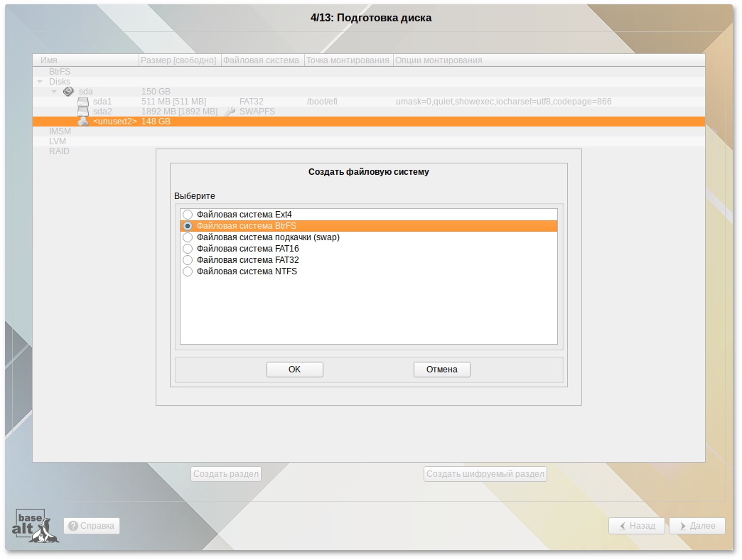This screenshot has width=742, height=560.
Task: Click the question-mark icon on Справка button
Action: tap(73, 526)
